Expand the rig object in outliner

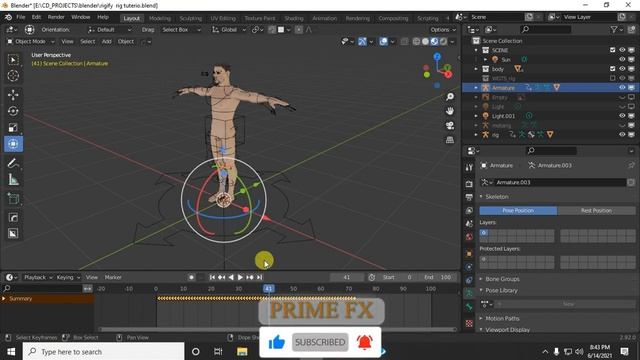click(476, 134)
